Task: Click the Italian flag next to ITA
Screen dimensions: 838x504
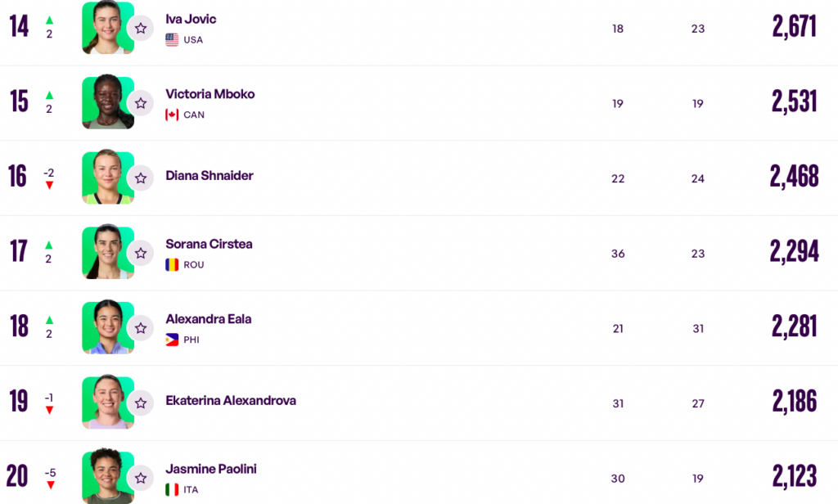Action: pos(172,489)
